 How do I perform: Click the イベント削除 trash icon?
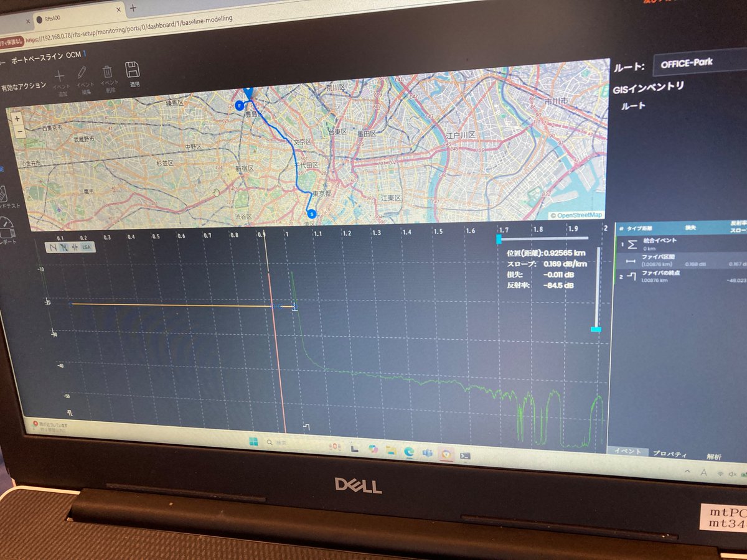108,72
